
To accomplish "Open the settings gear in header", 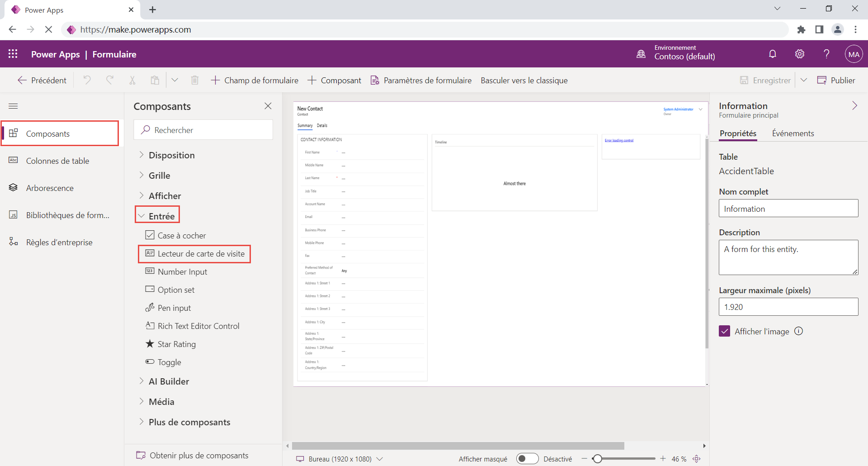I will [x=800, y=54].
